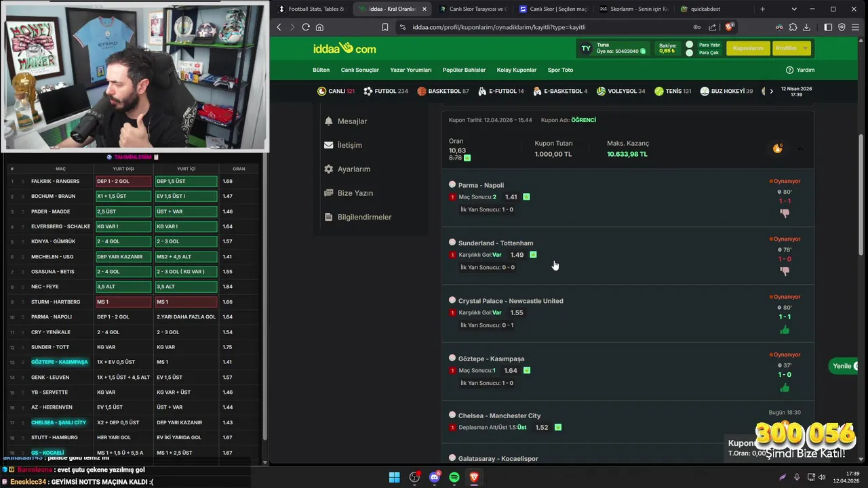Collapse the ÖĞRENCİ coupon with the chevron
868x488 pixels.
tap(800, 148)
